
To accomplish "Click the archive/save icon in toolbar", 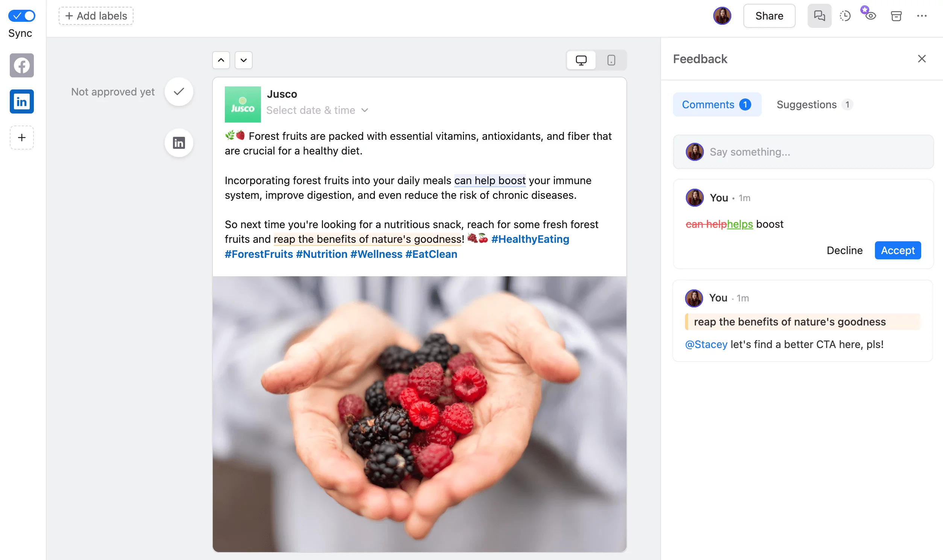I will [x=896, y=15].
